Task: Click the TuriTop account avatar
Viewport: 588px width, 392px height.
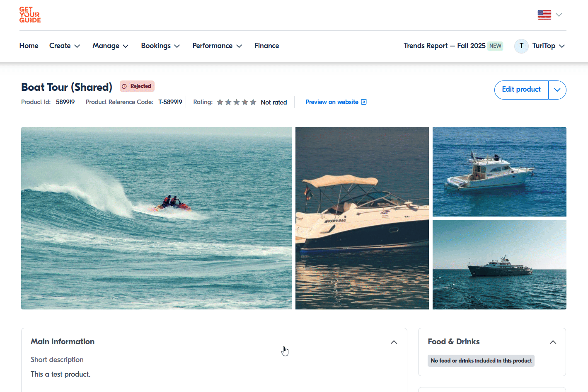Action: click(x=521, y=46)
